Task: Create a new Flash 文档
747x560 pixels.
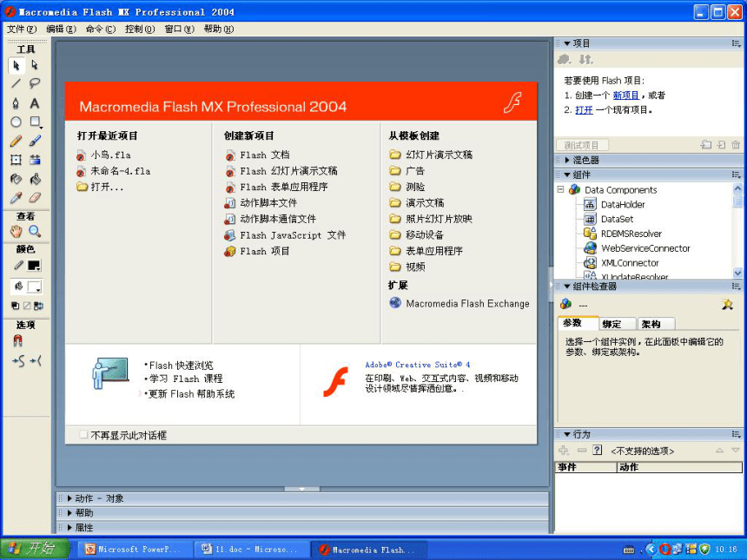Action: pyautogui.click(x=258, y=155)
